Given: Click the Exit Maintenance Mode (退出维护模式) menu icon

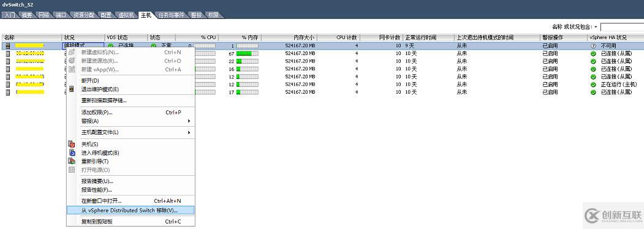Looking at the screenshot, I should point(72,89).
